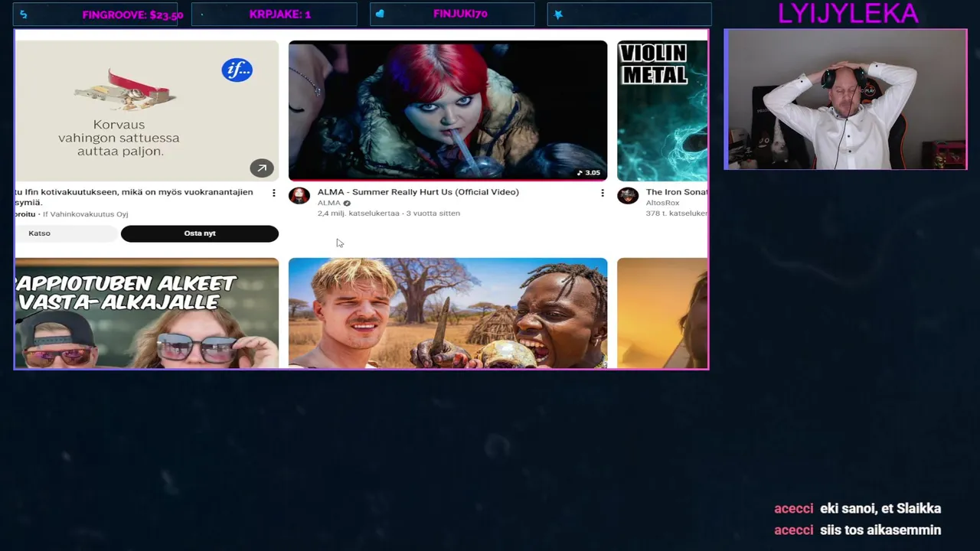
Task: Click the star icon in top overlay
Action: click(558, 15)
